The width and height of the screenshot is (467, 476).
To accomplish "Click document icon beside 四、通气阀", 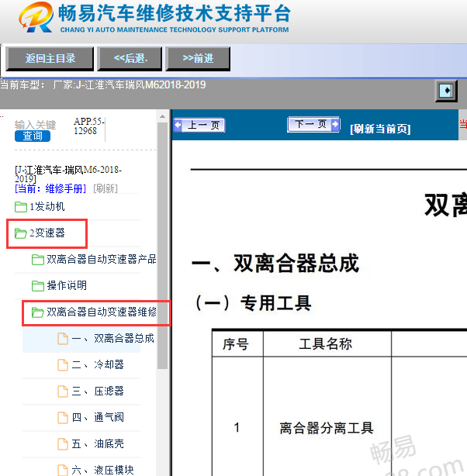I will point(63,418).
